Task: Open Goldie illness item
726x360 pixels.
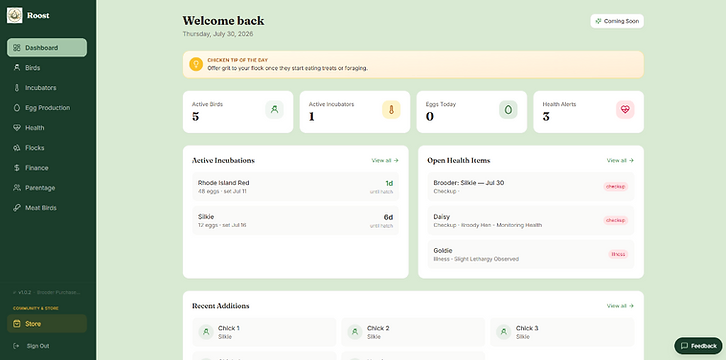Action: coord(531,254)
